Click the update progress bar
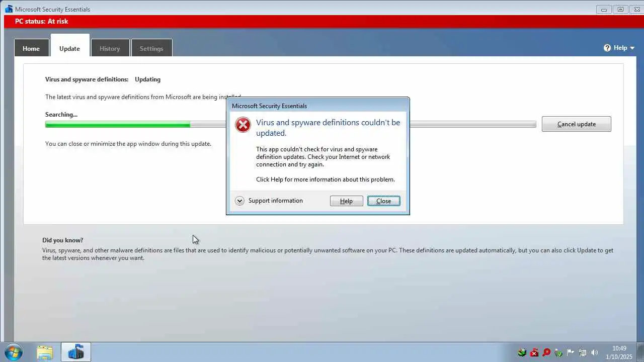The width and height of the screenshot is (644, 362). click(x=291, y=124)
